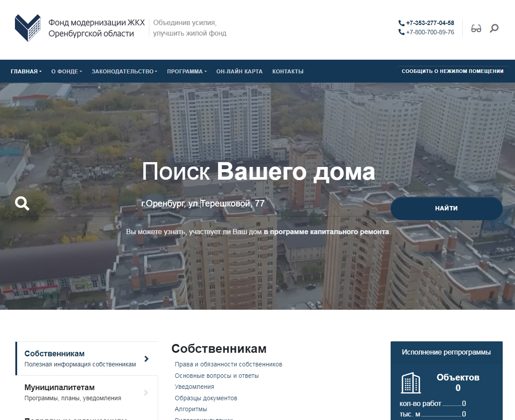Click the НАЙТИ search button
The image size is (515, 420).
[x=446, y=208]
